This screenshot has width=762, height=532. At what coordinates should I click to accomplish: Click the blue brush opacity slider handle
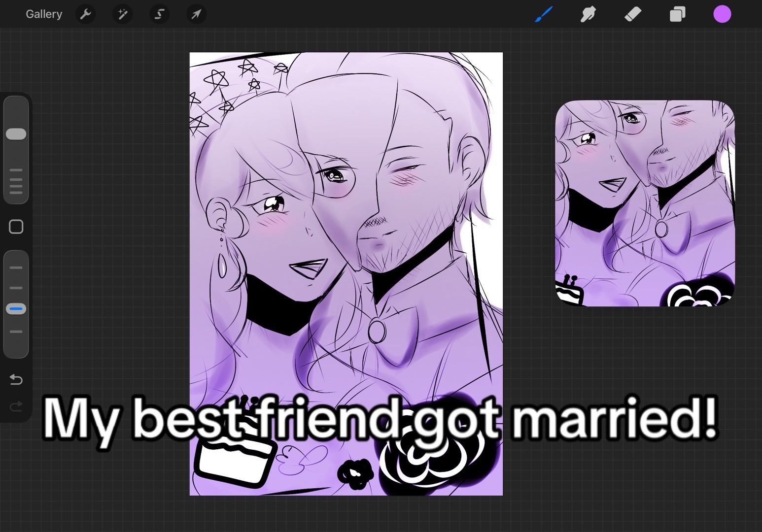16,309
